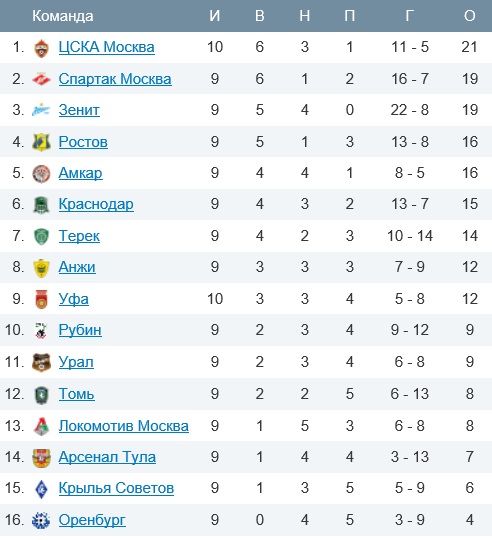Click the О points column header

tap(470, 16)
